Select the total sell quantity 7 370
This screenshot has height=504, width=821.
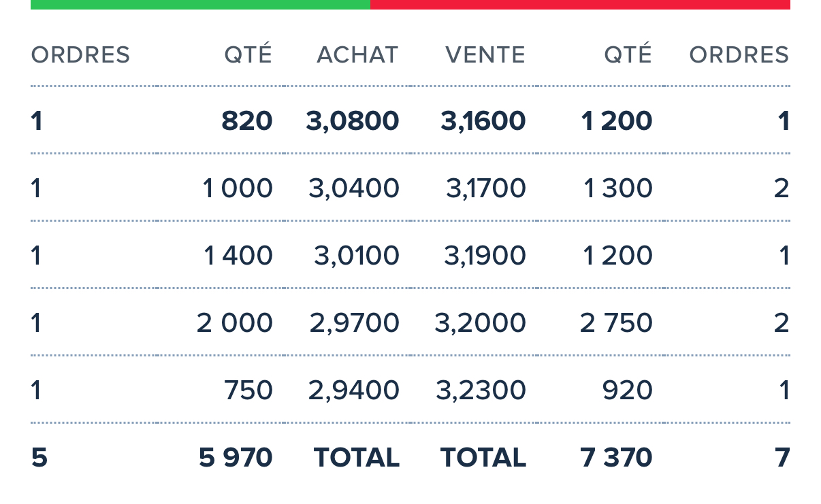pyautogui.click(x=616, y=458)
